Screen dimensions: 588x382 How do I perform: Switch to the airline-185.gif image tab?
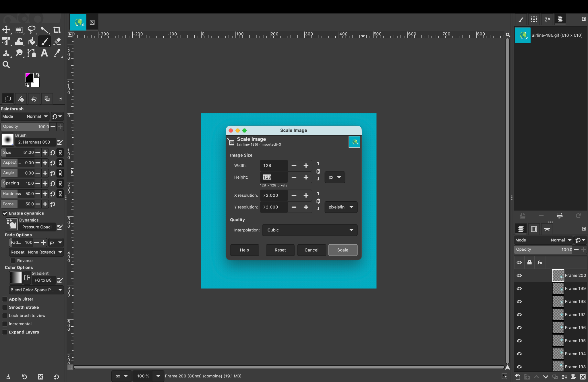(77, 22)
